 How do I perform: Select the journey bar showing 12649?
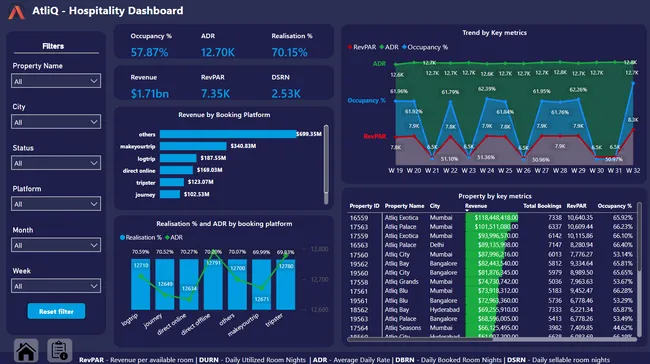click(165, 284)
